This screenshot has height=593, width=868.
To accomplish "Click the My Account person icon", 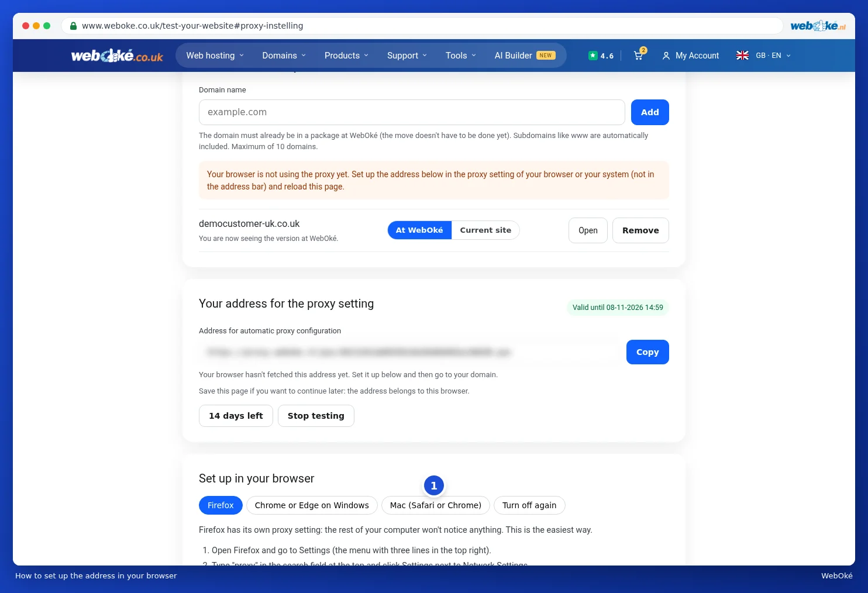I will point(666,56).
